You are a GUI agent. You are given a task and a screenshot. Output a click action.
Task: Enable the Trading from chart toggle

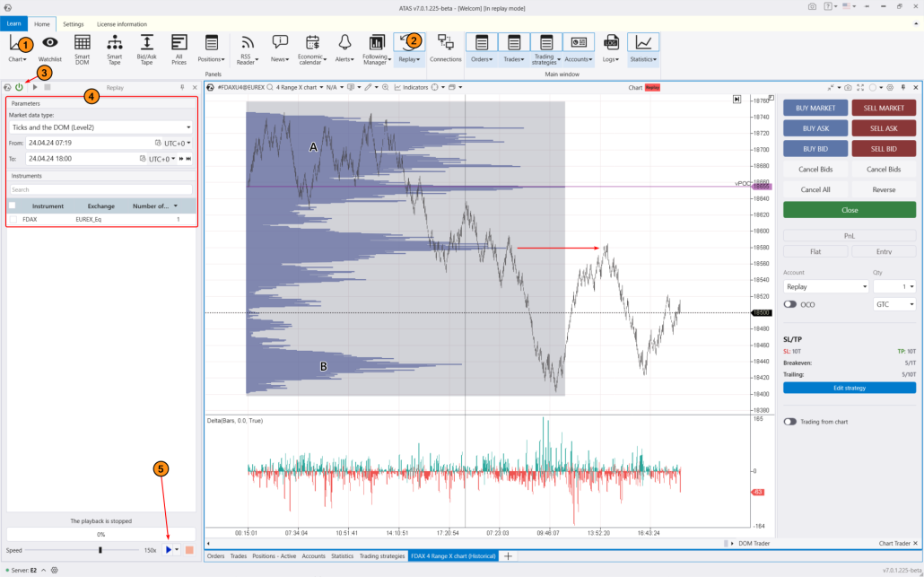[x=789, y=420]
